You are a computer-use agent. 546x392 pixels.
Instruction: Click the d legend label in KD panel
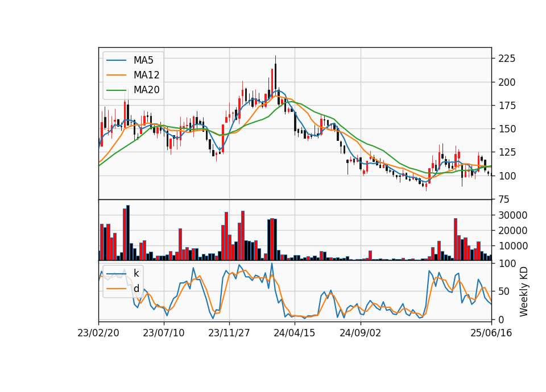tap(136, 289)
